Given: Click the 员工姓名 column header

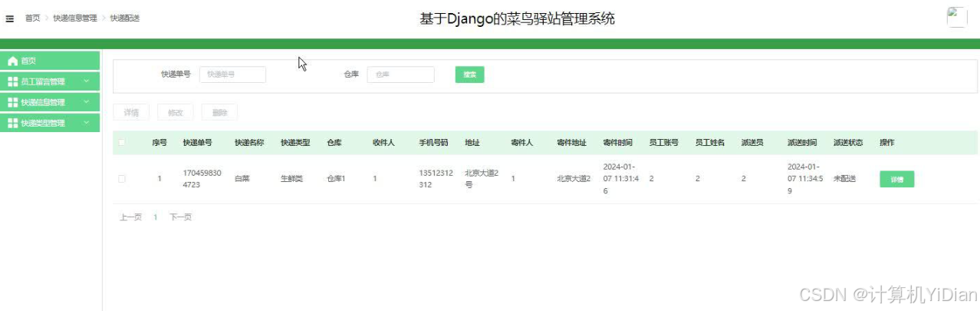Looking at the screenshot, I should pos(710,143).
